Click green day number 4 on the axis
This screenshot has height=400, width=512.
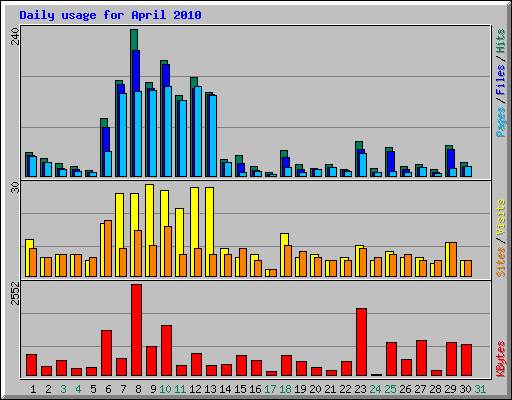tap(78, 389)
